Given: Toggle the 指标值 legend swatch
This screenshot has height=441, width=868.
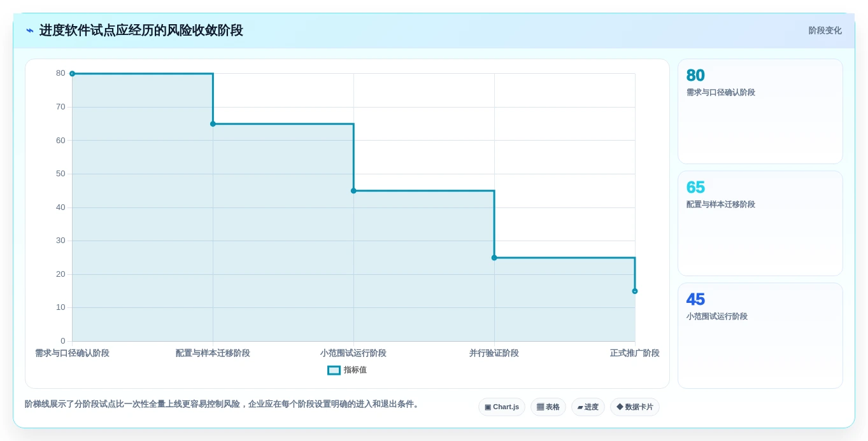Looking at the screenshot, I should point(334,370).
